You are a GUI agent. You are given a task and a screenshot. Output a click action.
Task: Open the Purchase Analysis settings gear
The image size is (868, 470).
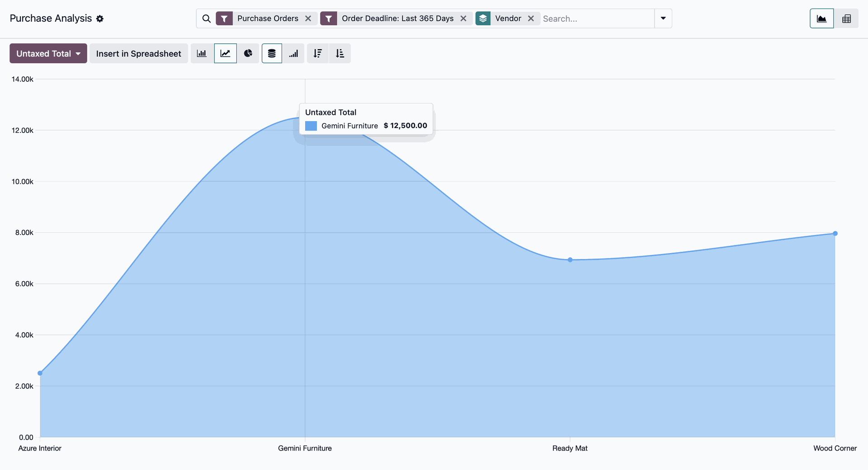100,19
